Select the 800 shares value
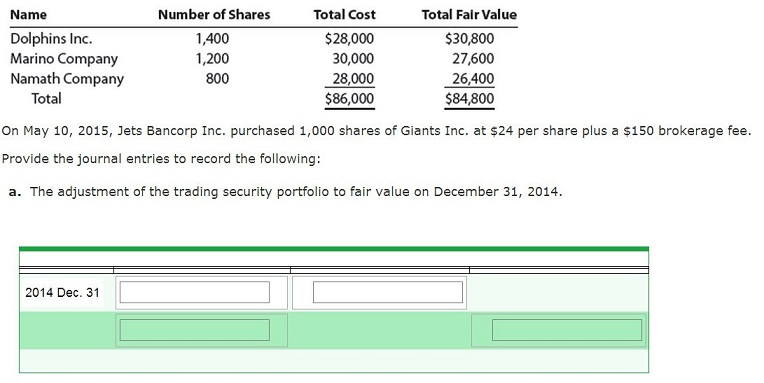Viewport: 764px width, 383px height. pyautogui.click(x=217, y=78)
